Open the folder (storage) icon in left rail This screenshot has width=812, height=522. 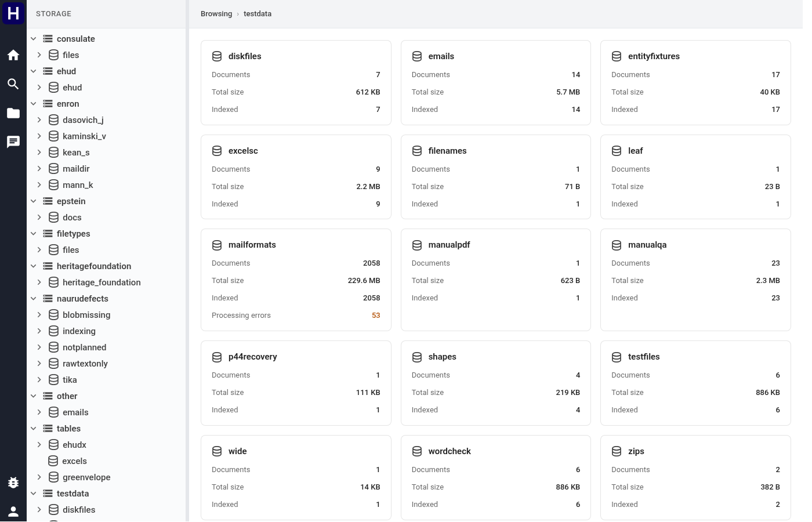pos(13,113)
